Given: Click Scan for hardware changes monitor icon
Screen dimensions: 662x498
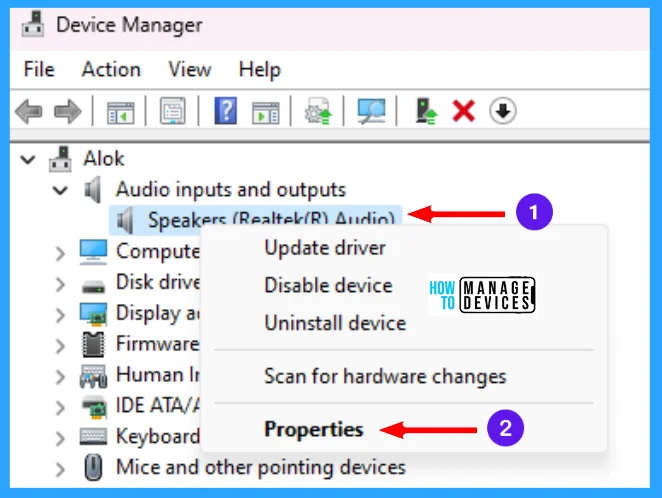Looking at the screenshot, I should [x=371, y=111].
